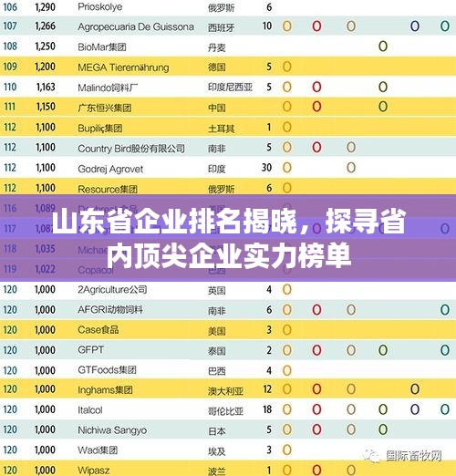
Task: Click the country cell 埃及
Action: point(217,451)
